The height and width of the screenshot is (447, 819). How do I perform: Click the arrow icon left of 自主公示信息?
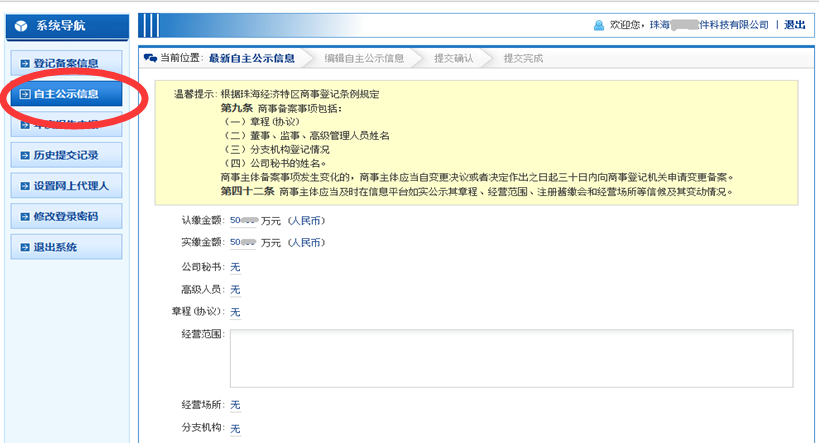coord(25,95)
